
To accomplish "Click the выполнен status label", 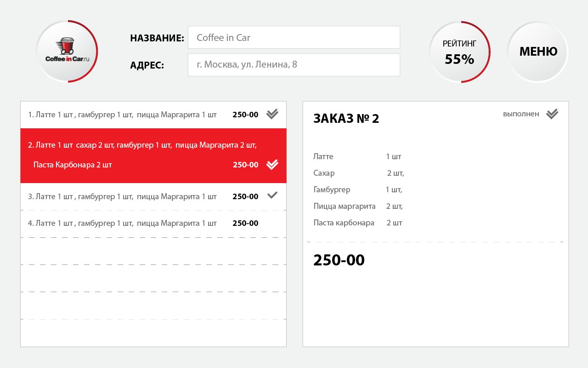I will coord(521,114).
